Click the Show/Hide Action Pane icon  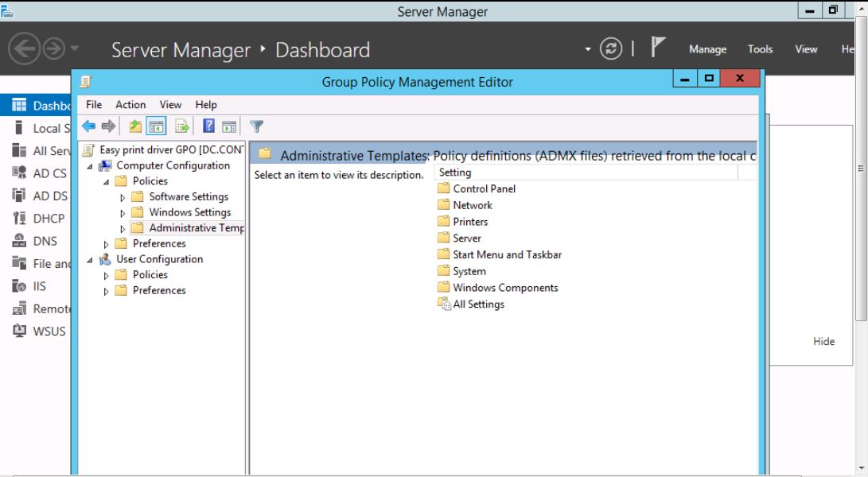point(229,126)
